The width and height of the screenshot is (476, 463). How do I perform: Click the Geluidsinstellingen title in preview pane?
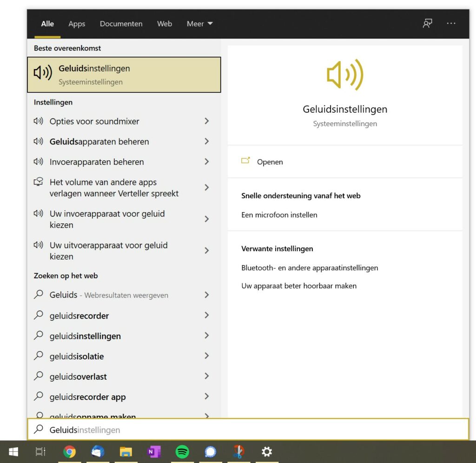[345, 109]
